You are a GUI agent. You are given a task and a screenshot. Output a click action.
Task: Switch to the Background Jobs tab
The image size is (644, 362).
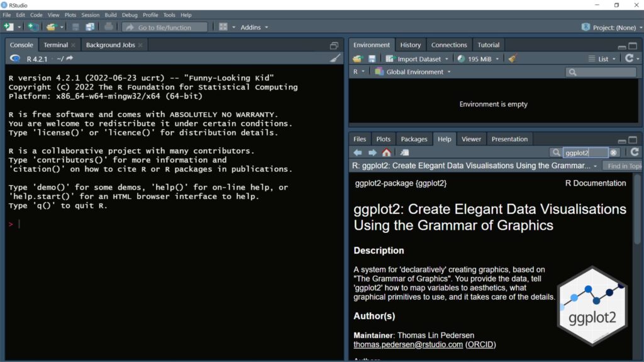(110, 45)
